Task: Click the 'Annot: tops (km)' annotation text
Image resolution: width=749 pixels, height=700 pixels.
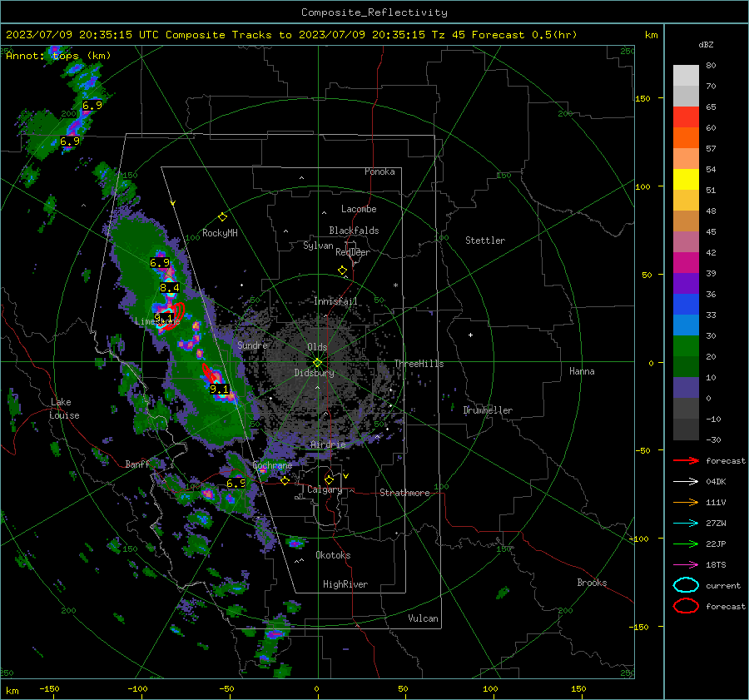Action: coord(58,56)
